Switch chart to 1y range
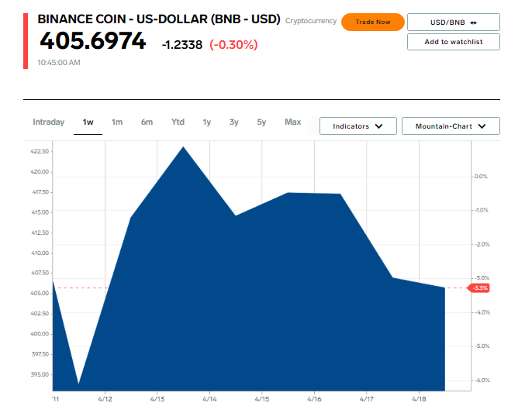The height and width of the screenshot is (420, 525). (x=206, y=122)
